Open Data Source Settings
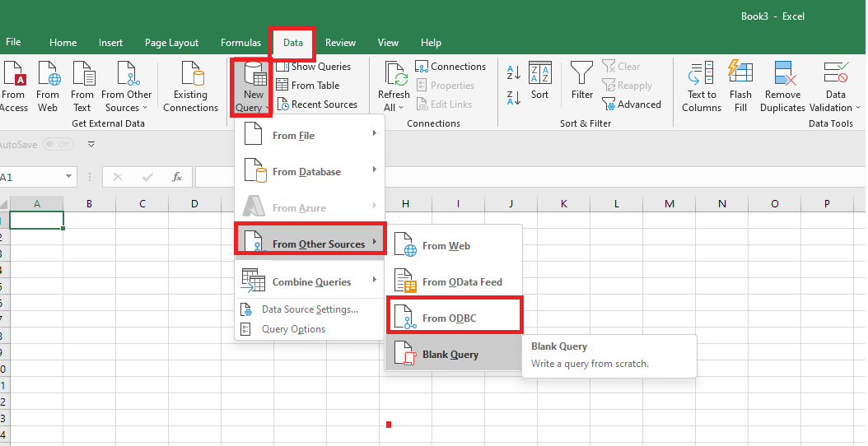This screenshot has height=446, width=868. pos(310,309)
